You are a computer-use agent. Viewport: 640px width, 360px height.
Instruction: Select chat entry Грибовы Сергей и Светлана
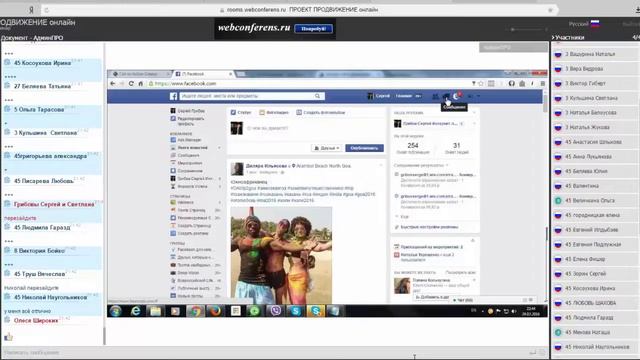tap(54, 204)
